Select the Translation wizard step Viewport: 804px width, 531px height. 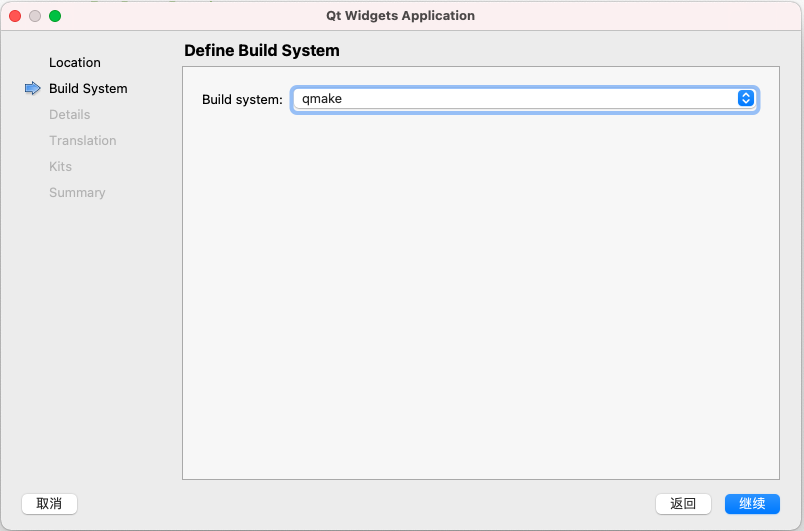pyautogui.click(x=83, y=140)
